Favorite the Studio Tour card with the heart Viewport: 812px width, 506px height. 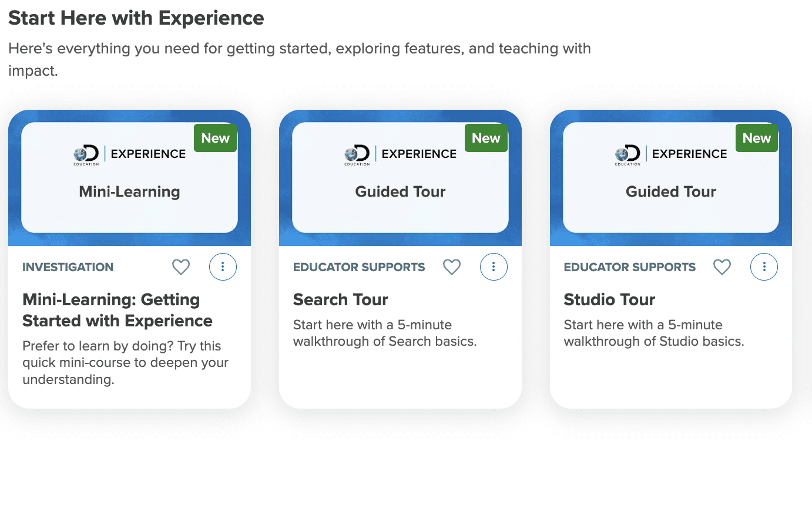click(722, 267)
